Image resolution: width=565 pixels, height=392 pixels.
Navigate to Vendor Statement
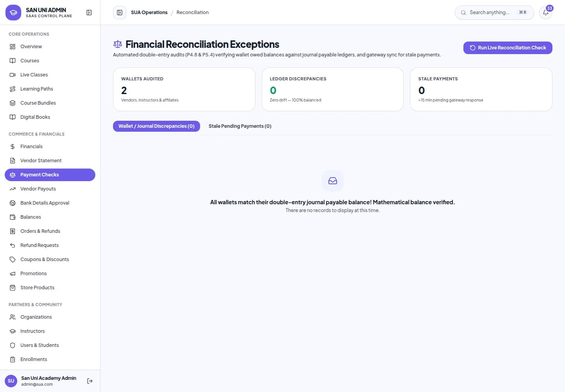(x=50, y=161)
